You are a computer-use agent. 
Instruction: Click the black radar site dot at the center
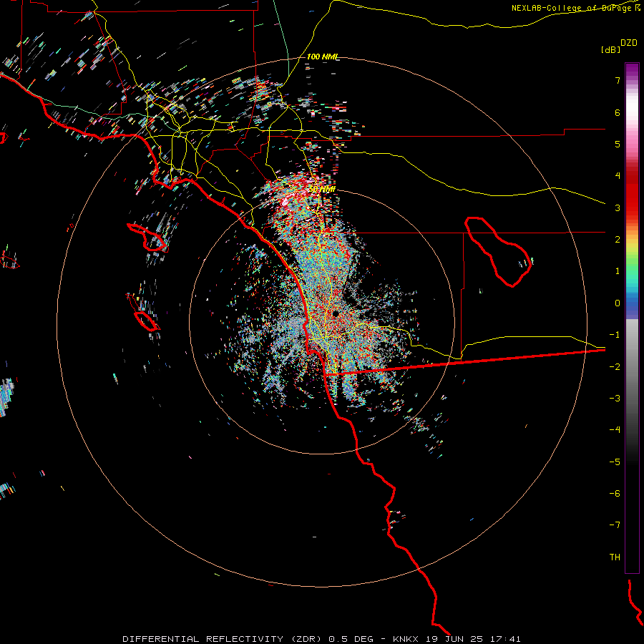tap(336, 314)
